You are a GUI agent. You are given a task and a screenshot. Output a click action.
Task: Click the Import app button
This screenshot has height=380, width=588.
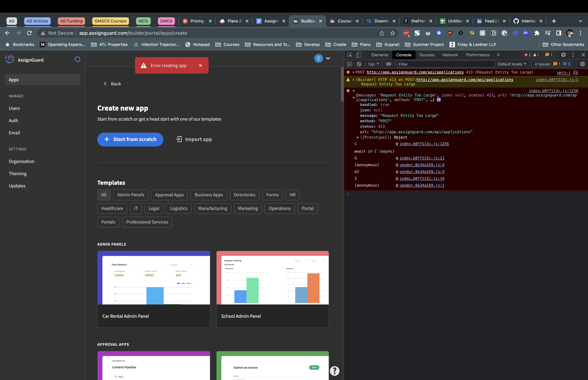click(194, 139)
